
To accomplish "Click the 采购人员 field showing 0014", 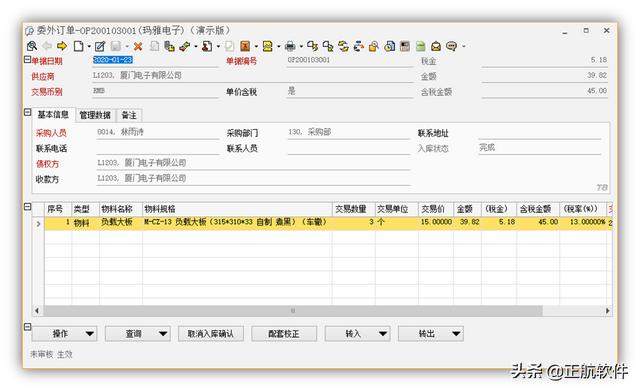I will point(158,132).
